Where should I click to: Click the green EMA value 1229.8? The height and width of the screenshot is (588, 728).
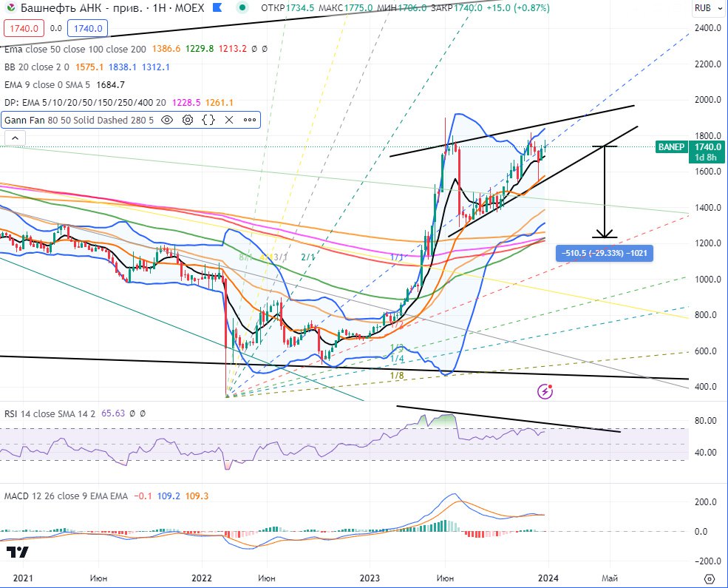200,49
